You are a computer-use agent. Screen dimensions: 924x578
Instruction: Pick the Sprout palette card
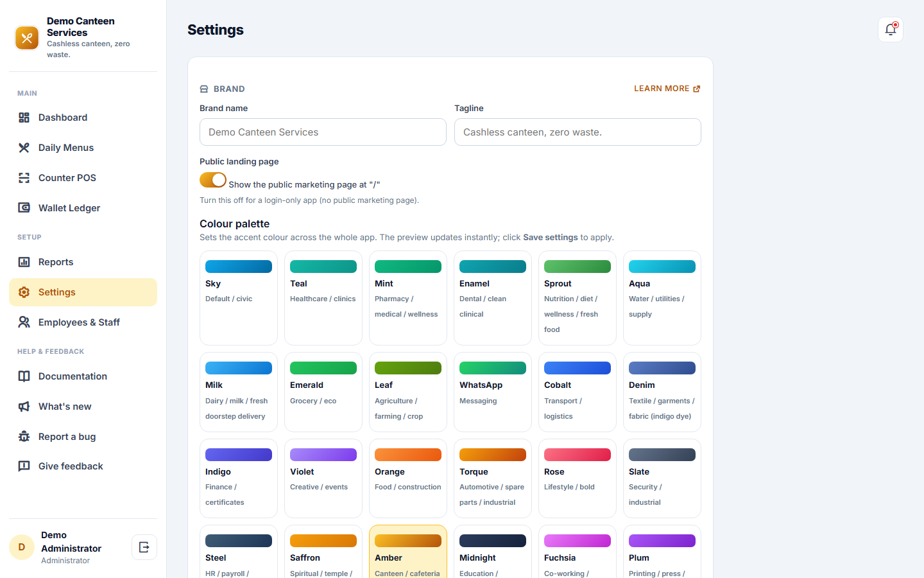click(577, 298)
